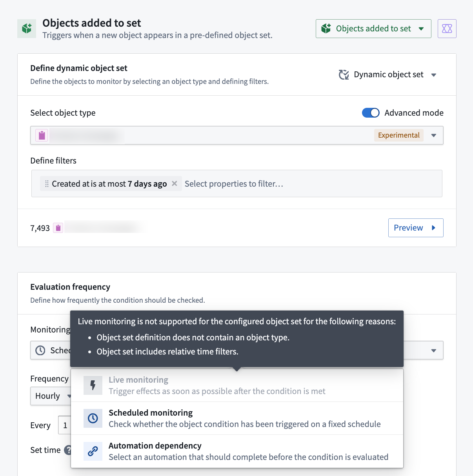Click the link icon for Automation dependency

coord(93,451)
